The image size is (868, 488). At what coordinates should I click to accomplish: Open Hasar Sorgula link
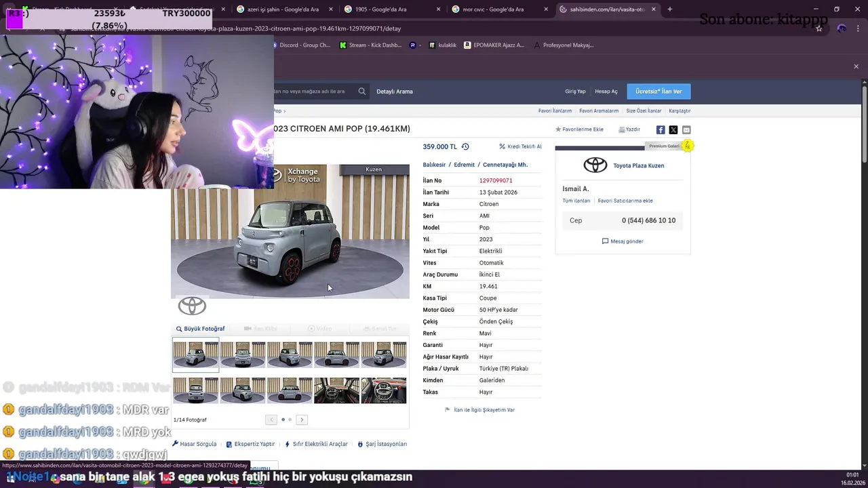tap(195, 444)
